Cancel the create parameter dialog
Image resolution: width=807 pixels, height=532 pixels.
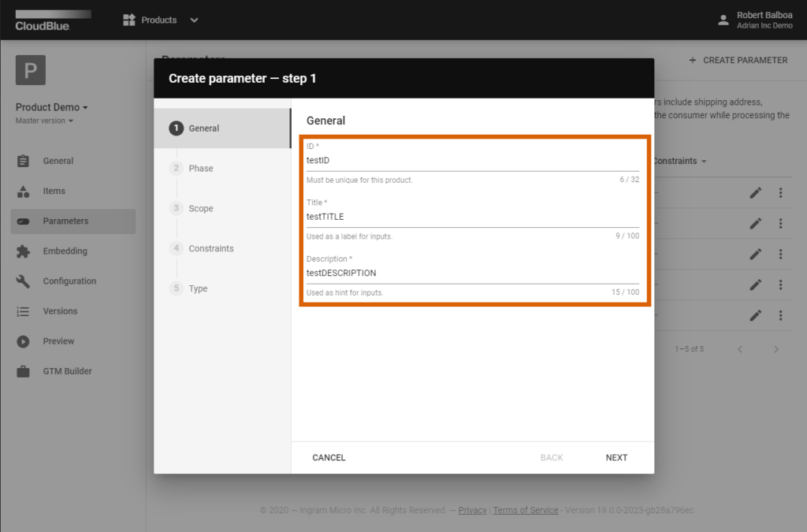(329, 458)
